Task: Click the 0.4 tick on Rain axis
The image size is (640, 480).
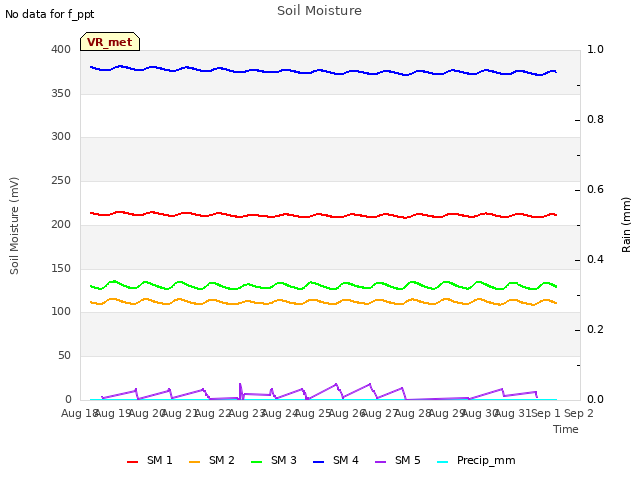Action: tap(595, 260)
